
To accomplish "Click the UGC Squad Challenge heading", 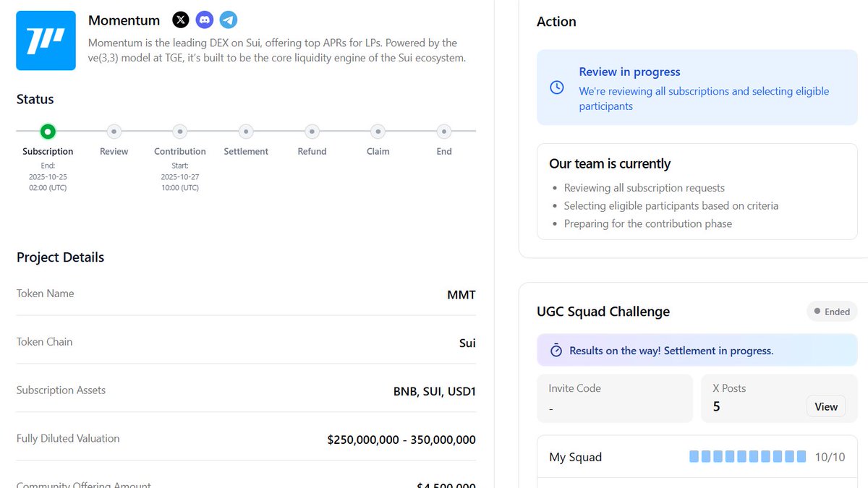I will 603,312.
